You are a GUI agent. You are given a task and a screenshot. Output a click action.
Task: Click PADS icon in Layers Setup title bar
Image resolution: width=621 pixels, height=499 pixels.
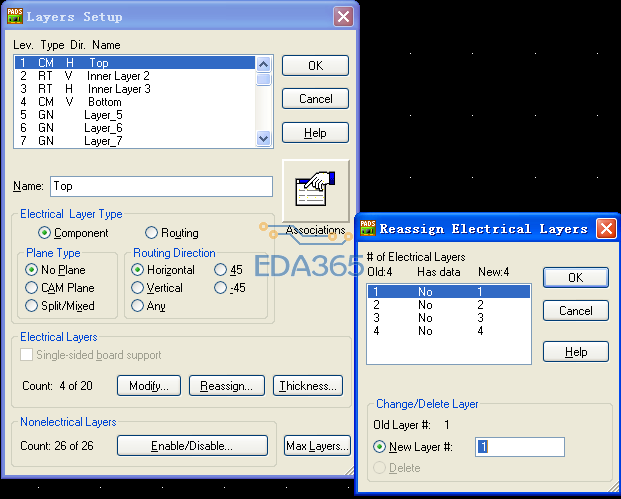[15, 16]
